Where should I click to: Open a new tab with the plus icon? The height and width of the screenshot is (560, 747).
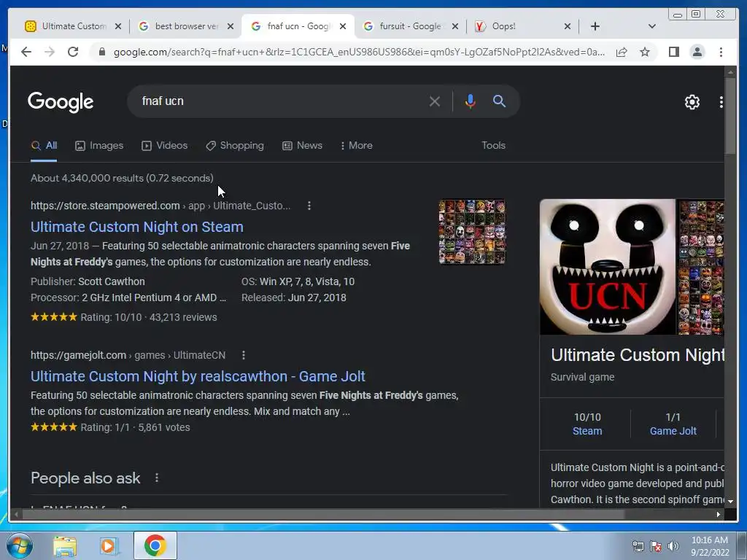click(595, 26)
